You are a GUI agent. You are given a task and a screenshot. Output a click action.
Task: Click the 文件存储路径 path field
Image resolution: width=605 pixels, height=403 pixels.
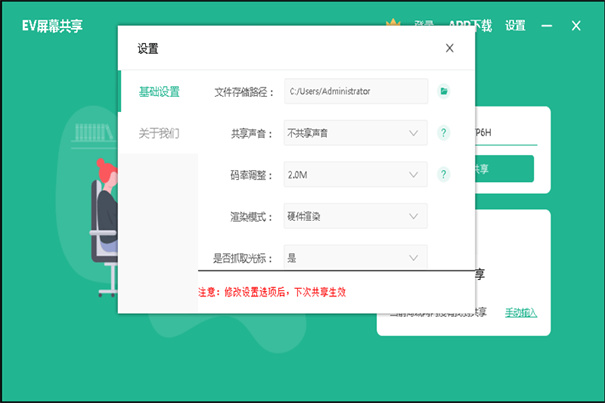pos(356,91)
